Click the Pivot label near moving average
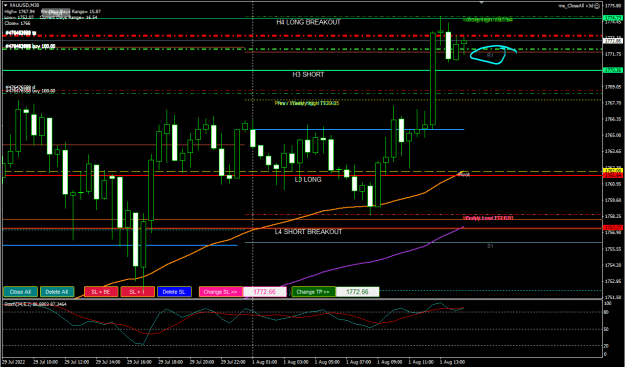625x367 pixels. pos(463,175)
